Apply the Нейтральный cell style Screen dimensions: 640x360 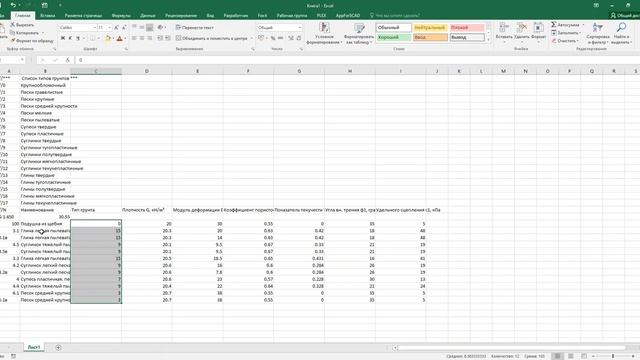tap(430, 27)
